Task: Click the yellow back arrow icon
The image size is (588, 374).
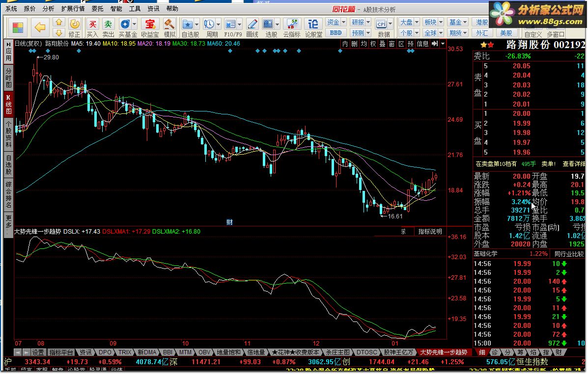Action: point(40,27)
